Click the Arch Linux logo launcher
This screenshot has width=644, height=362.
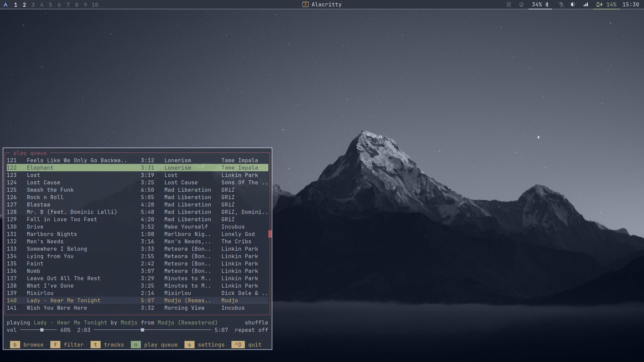5,5
